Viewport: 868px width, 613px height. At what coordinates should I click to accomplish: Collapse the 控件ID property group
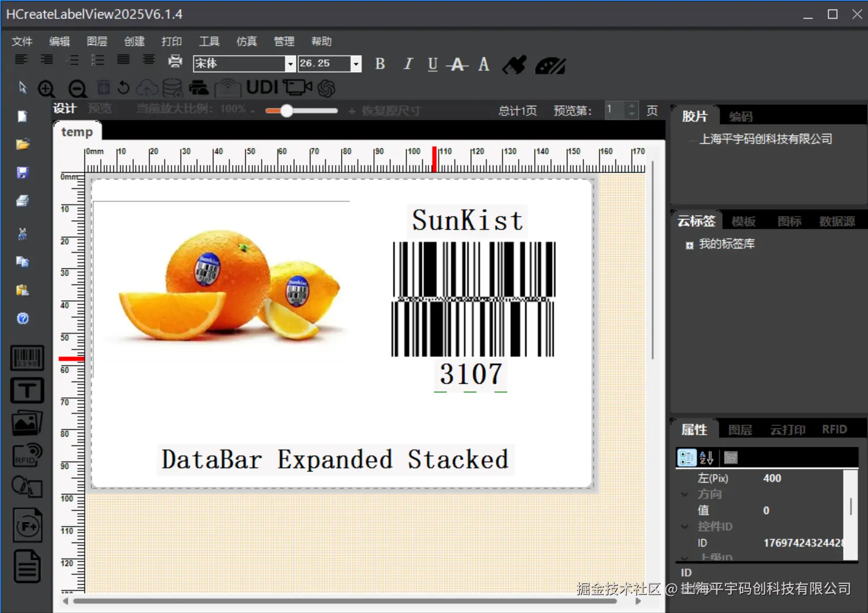click(685, 527)
